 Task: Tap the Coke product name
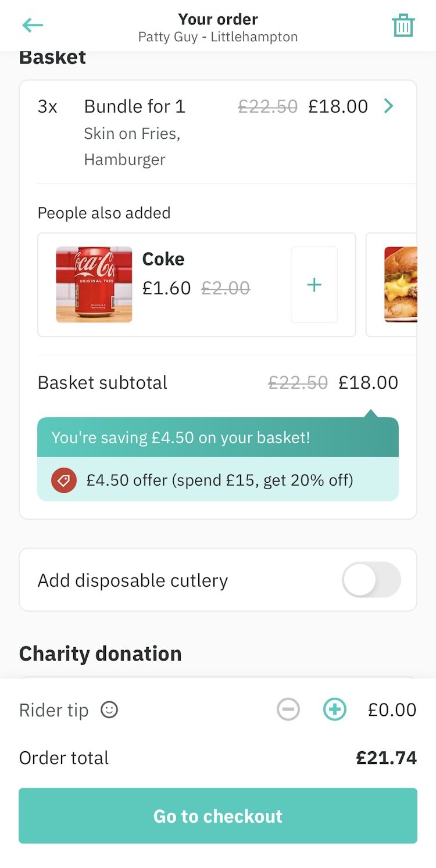(x=163, y=259)
